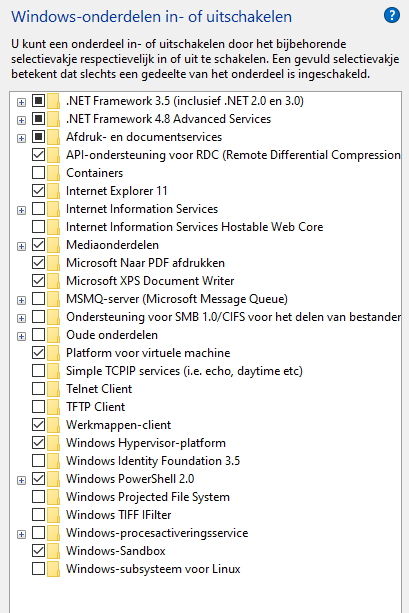Expand the Oude onderdelen node

(x=22, y=336)
